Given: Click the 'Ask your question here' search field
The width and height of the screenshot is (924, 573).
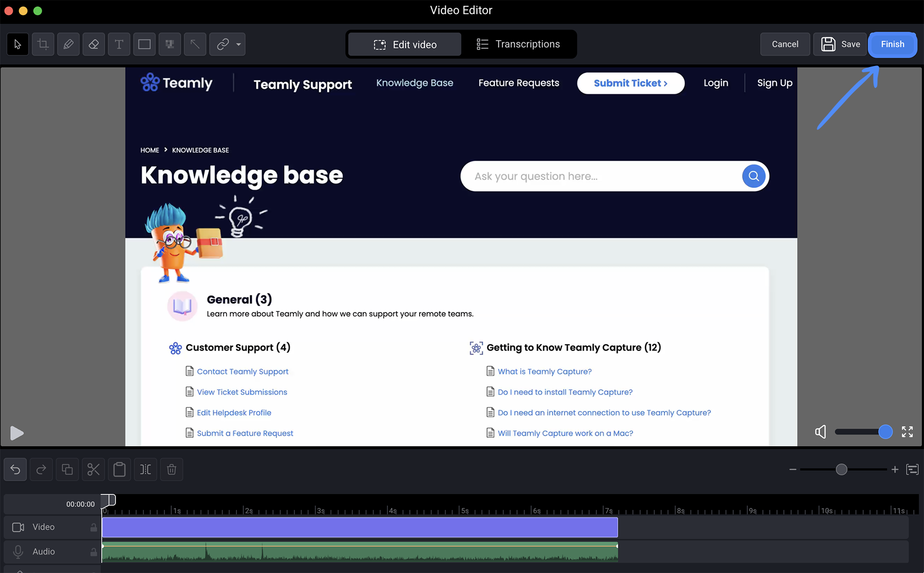Looking at the screenshot, I should [601, 176].
